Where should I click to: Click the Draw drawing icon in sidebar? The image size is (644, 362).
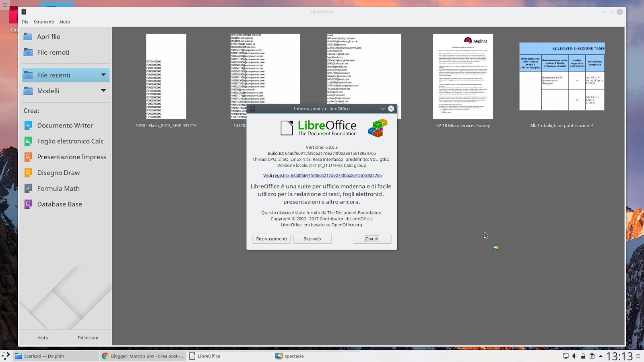click(28, 173)
